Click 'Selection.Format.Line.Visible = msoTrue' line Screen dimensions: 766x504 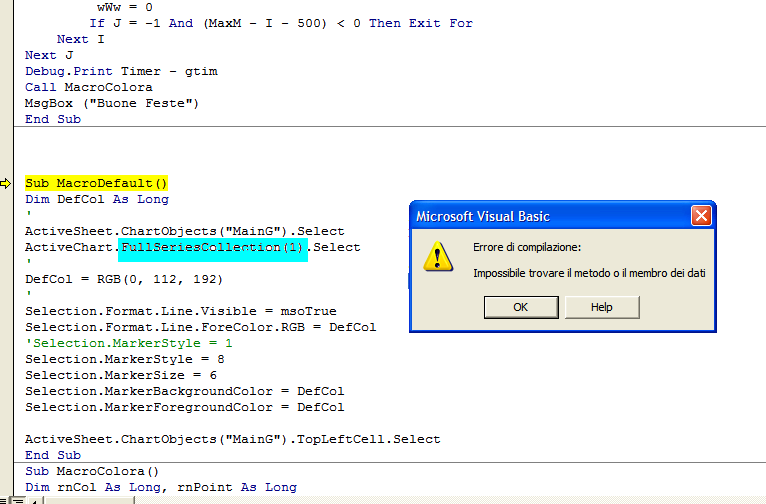(x=181, y=311)
